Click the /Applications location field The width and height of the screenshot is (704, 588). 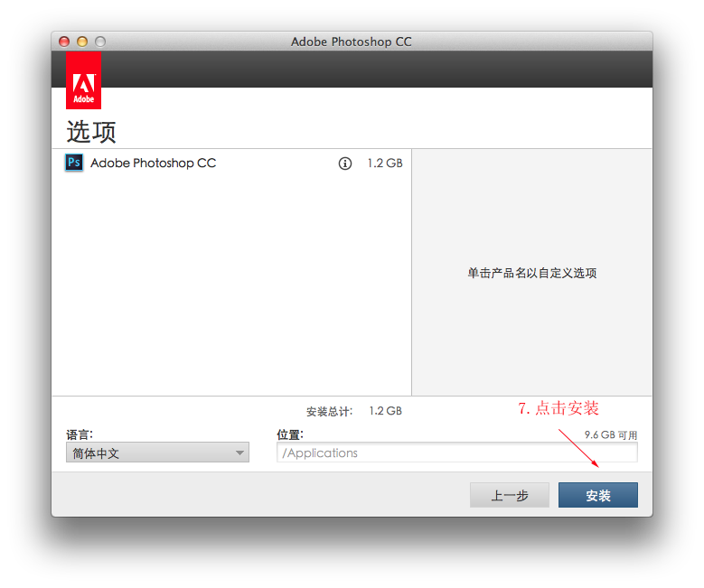click(x=457, y=453)
